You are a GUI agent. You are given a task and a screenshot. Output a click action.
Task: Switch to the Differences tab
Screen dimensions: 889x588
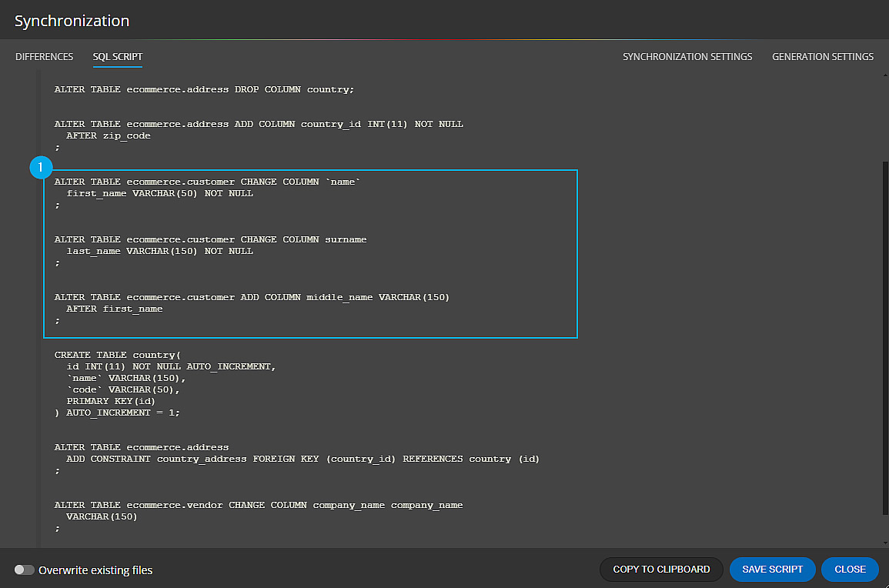[x=44, y=57]
